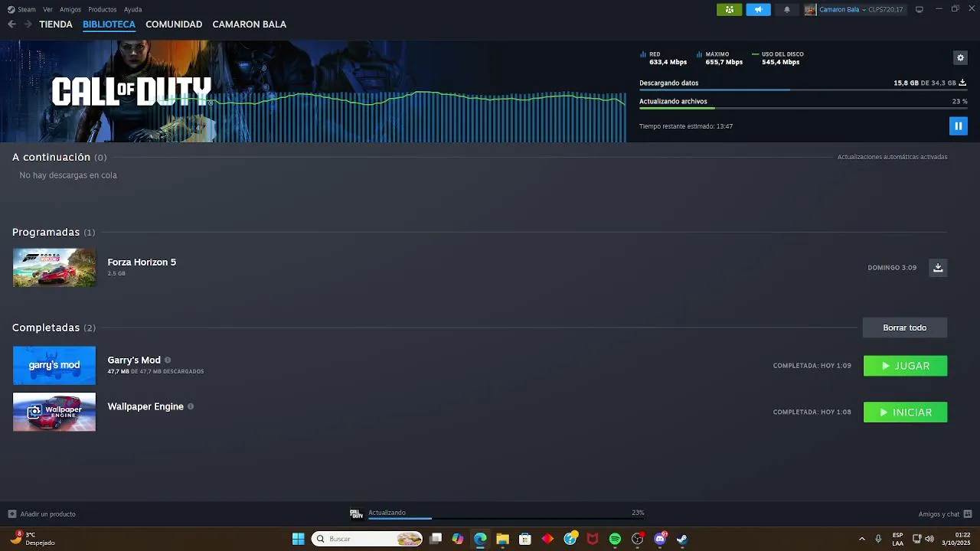The width and height of the screenshot is (980, 551).
Task: Click the No hay descargas en cola text
Action: (x=68, y=175)
